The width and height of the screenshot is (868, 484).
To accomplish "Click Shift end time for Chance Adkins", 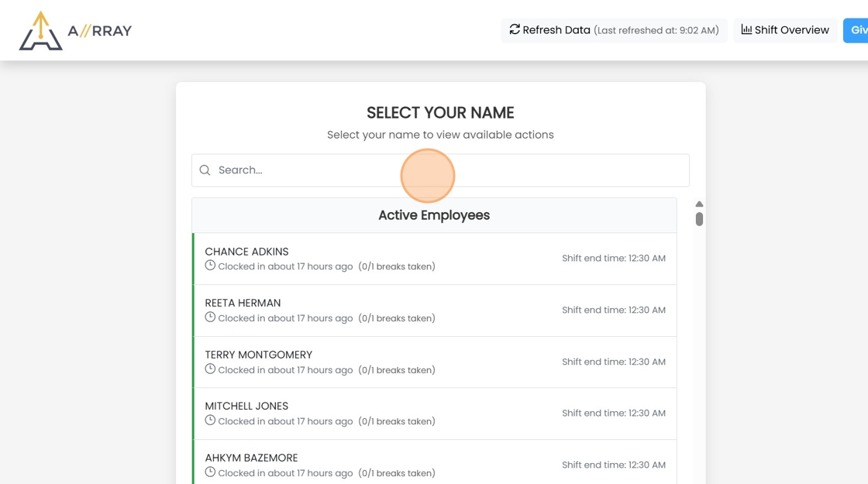I will coord(613,259).
